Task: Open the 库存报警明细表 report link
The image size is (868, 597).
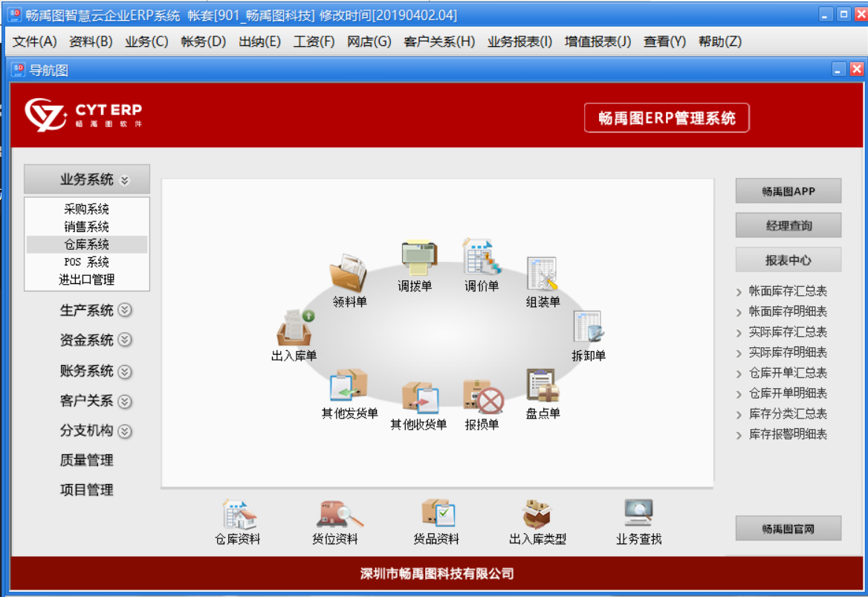Action: (788, 435)
